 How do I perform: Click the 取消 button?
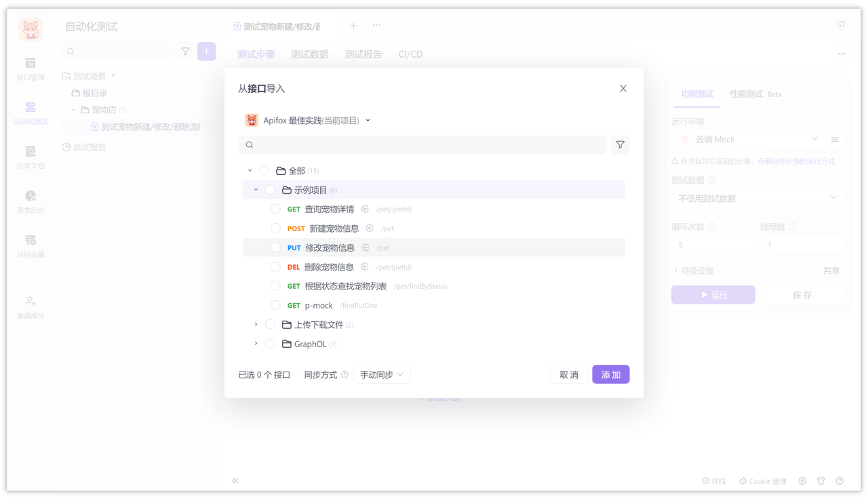pos(568,375)
